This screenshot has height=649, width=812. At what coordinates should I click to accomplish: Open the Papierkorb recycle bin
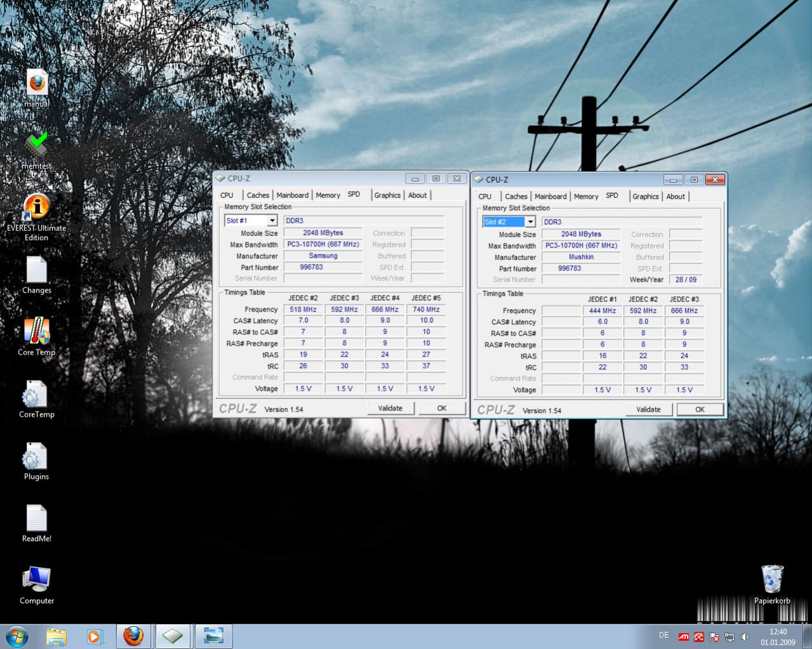tap(772, 584)
